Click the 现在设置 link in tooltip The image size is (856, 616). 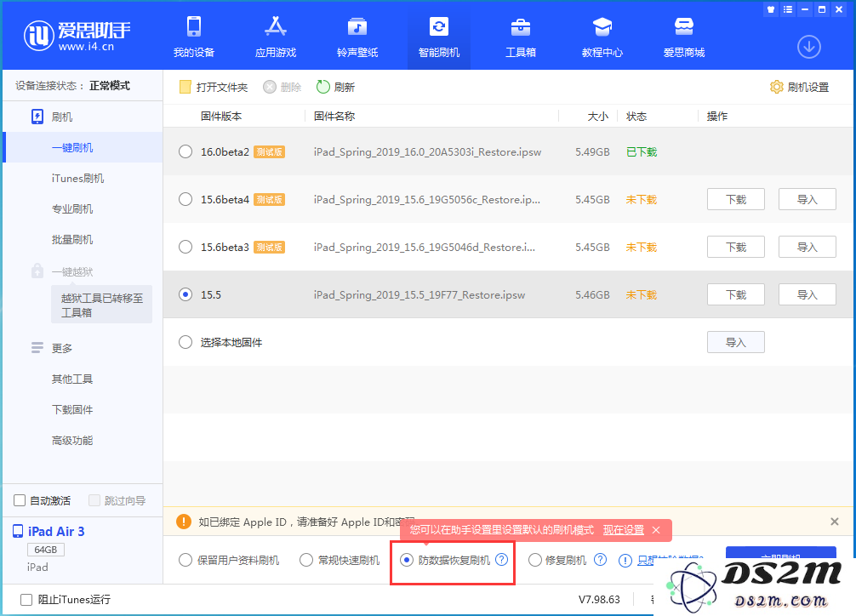click(624, 530)
